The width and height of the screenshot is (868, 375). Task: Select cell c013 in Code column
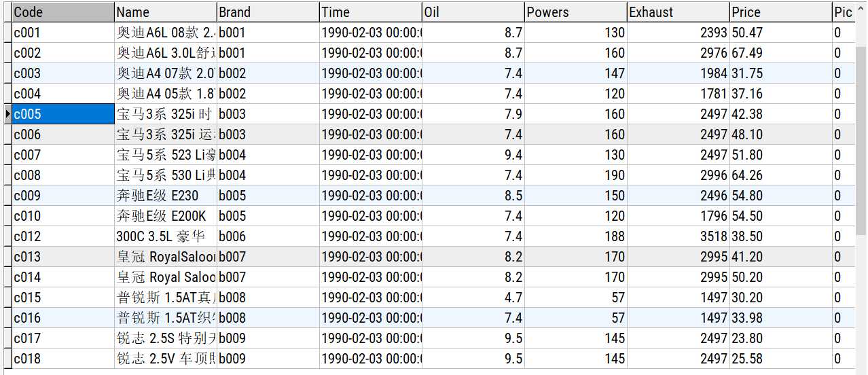click(63, 257)
